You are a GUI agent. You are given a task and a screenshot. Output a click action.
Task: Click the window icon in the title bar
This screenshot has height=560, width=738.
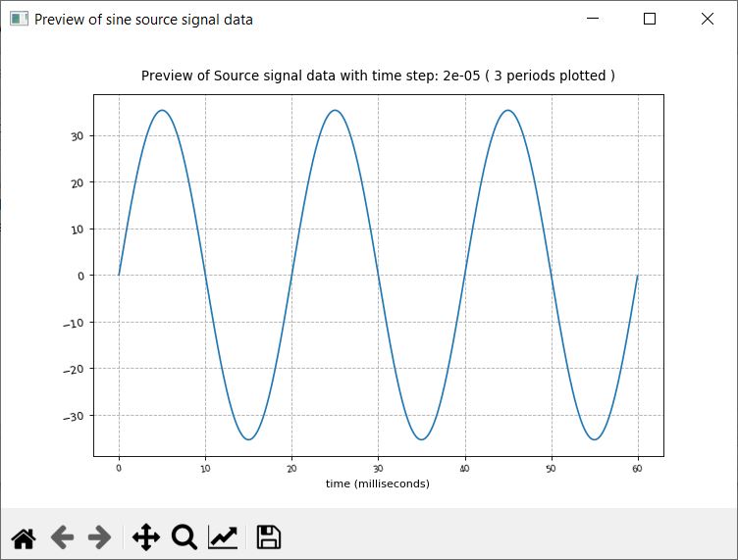click(19, 19)
